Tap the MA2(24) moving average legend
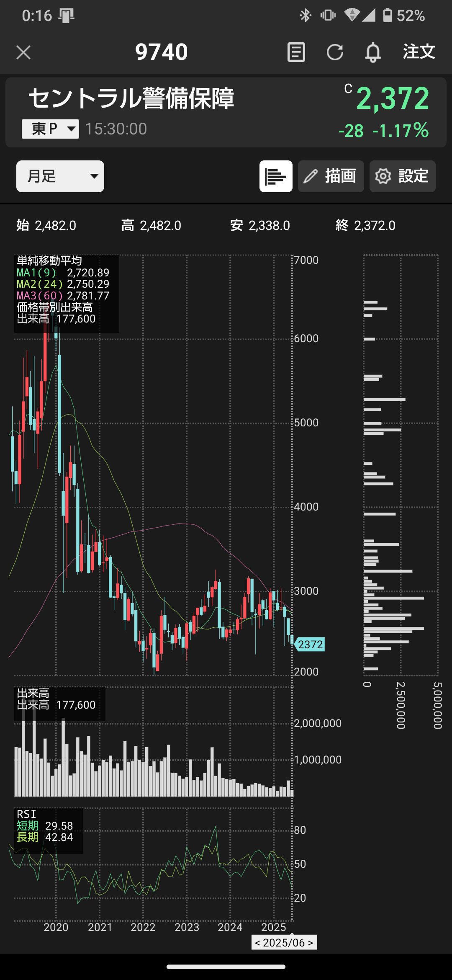The width and height of the screenshot is (452, 980). [x=63, y=284]
